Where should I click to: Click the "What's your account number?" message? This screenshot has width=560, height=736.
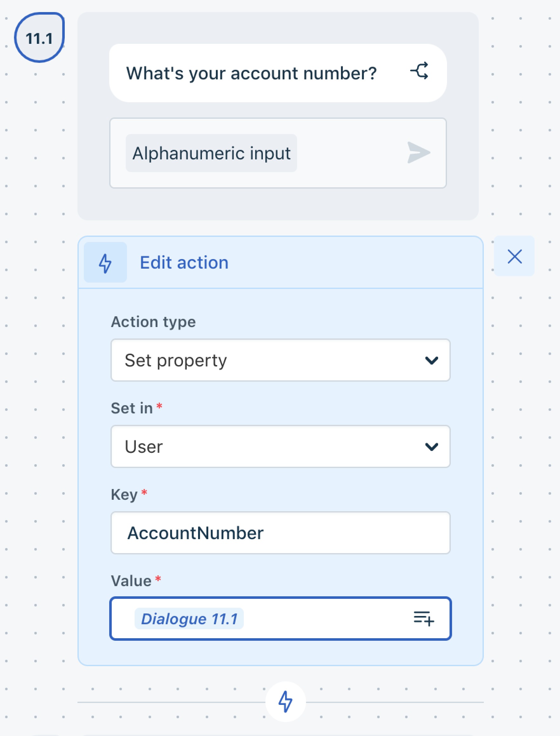click(x=251, y=73)
